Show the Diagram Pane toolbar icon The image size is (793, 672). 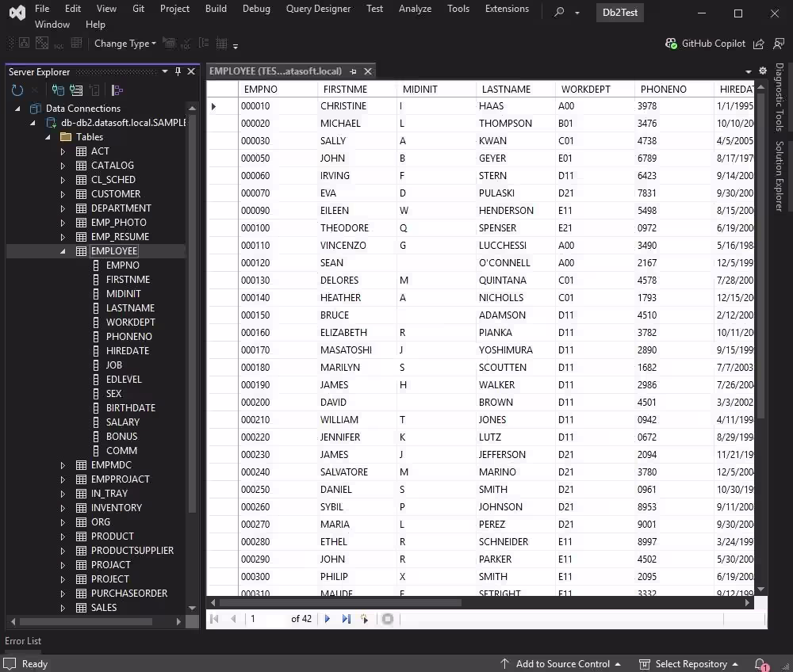pos(24,44)
